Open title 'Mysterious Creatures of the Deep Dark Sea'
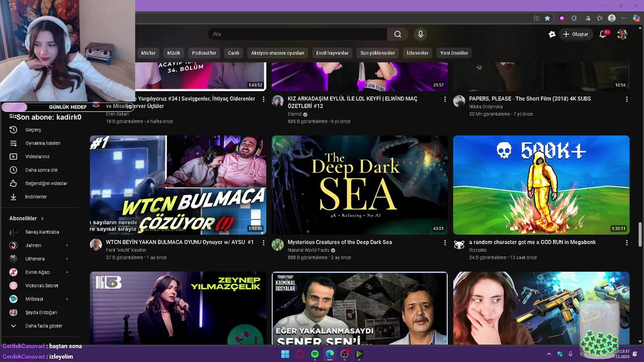This screenshot has width=644, height=362. 340,242
